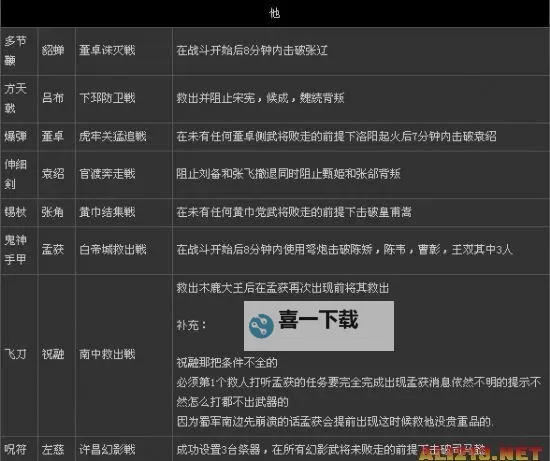Select character cell 左慈
This screenshot has height=461, width=550.
click(53, 449)
